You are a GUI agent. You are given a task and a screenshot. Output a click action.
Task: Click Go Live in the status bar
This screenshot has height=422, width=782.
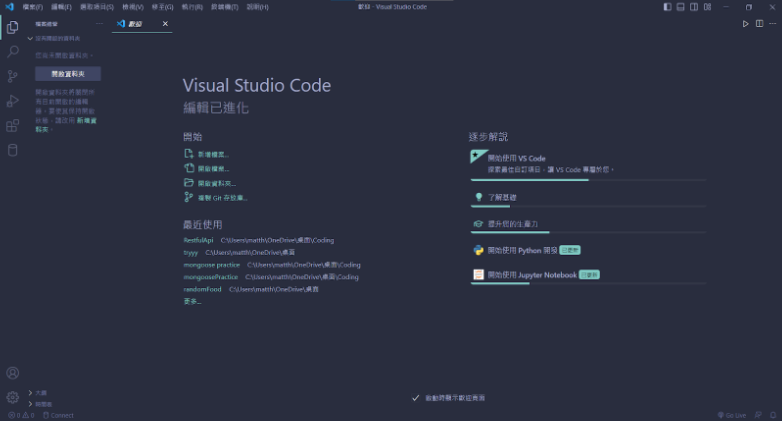732,415
